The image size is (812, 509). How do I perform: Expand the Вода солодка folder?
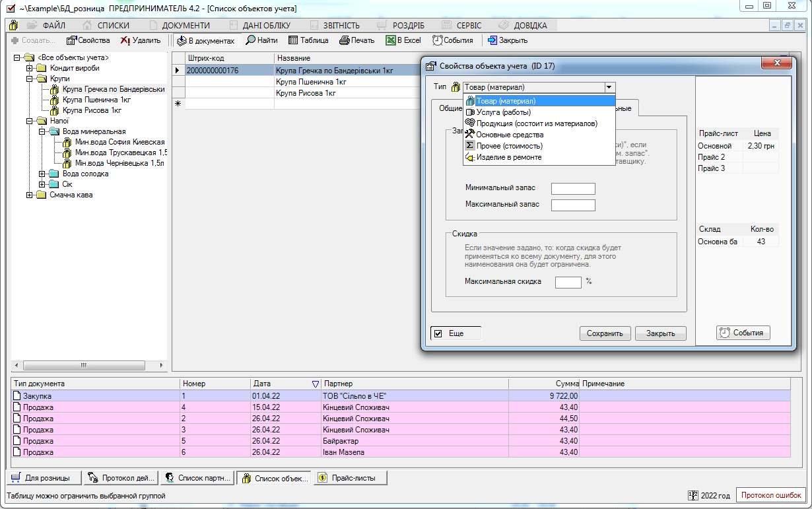[42, 174]
